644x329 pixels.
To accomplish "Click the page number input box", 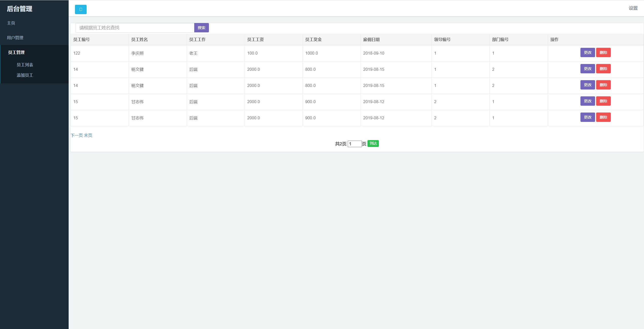I will [354, 144].
